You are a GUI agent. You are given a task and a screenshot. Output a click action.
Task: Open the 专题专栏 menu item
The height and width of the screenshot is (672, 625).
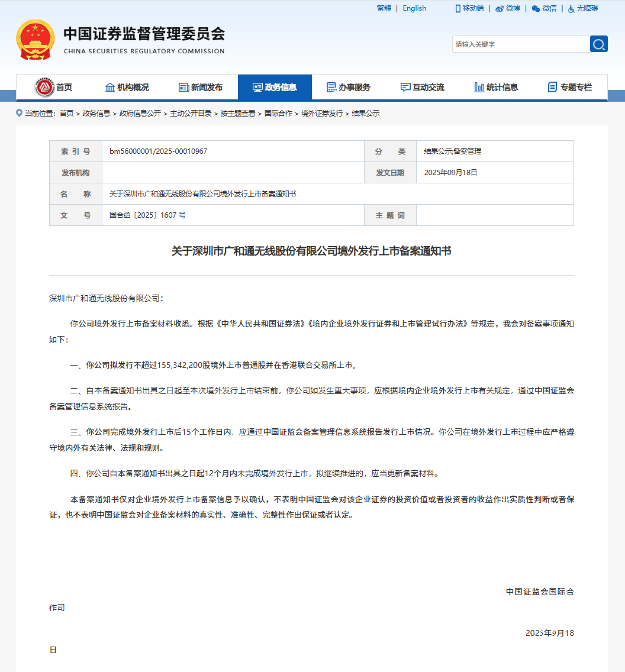[570, 88]
